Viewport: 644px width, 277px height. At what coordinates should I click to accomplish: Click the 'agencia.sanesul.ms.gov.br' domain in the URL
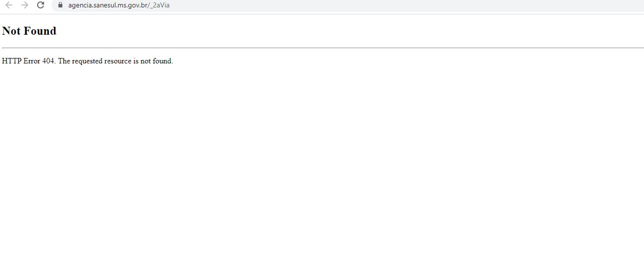pyautogui.click(x=107, y=5)
